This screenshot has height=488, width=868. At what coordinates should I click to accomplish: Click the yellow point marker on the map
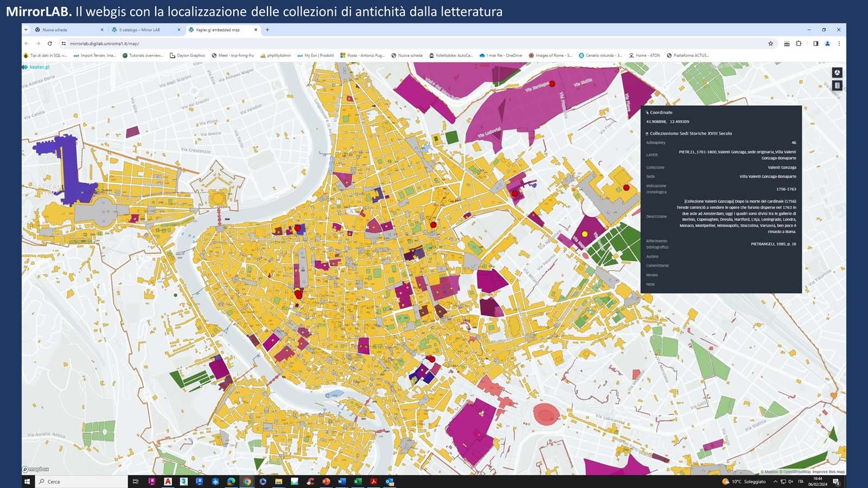(x=585, y=234)
